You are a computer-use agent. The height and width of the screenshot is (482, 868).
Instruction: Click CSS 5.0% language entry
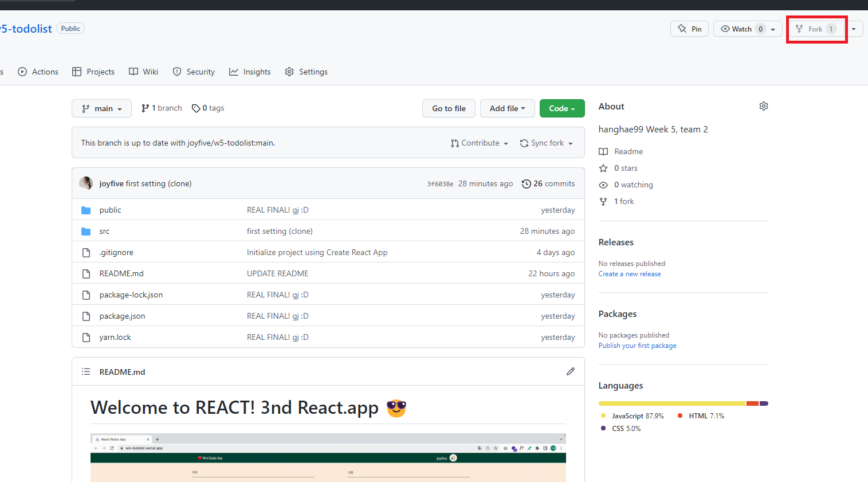pos(620,429)
